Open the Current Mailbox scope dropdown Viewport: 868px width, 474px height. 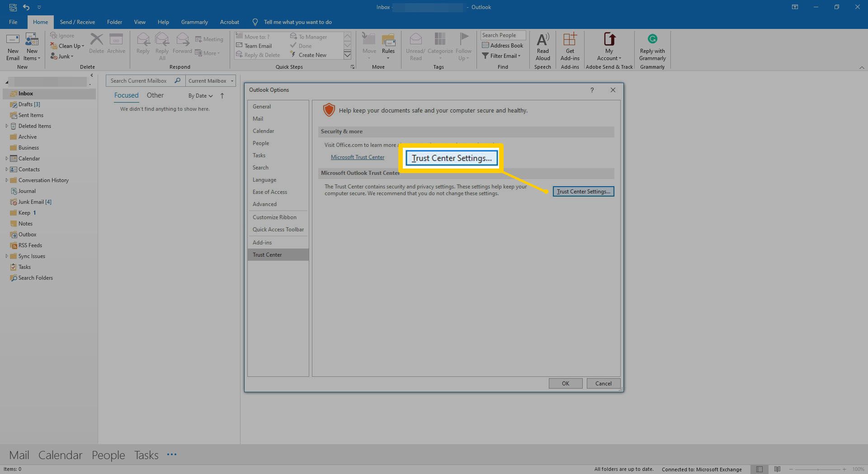pos(211,80)
